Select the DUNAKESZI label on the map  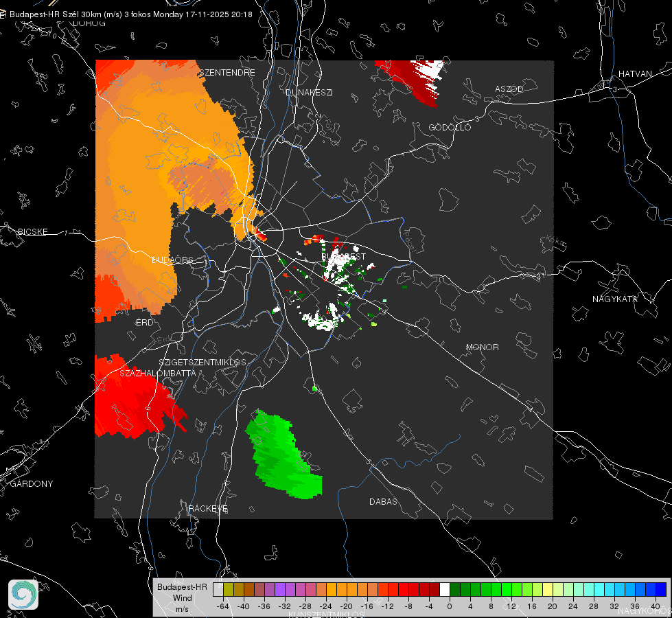[309, 92]
